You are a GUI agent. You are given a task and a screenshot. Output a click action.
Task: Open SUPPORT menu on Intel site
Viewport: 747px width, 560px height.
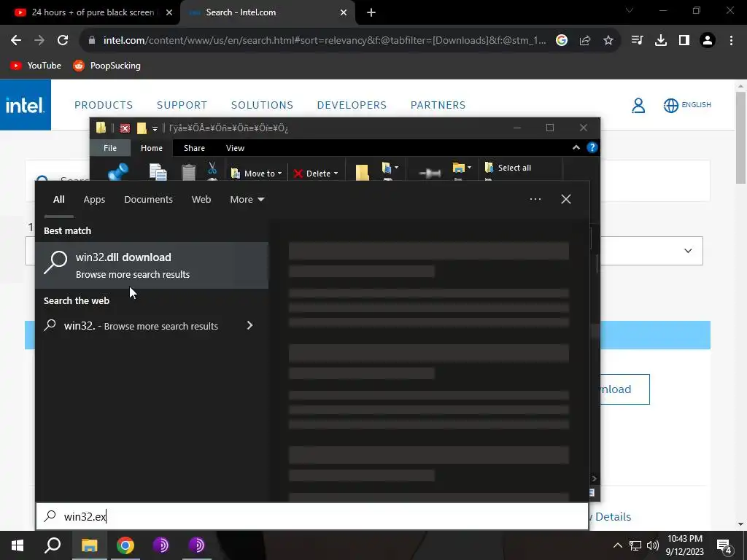point(182,105)
